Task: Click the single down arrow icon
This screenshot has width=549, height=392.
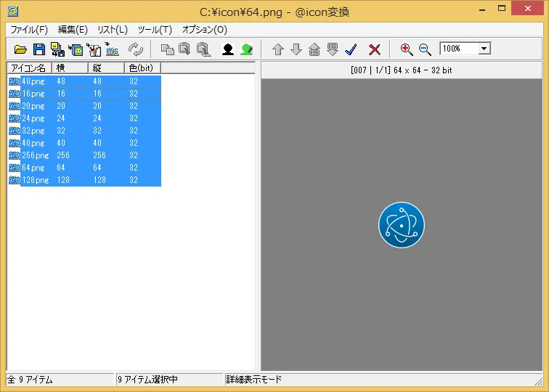Action: tap(296, 49)
